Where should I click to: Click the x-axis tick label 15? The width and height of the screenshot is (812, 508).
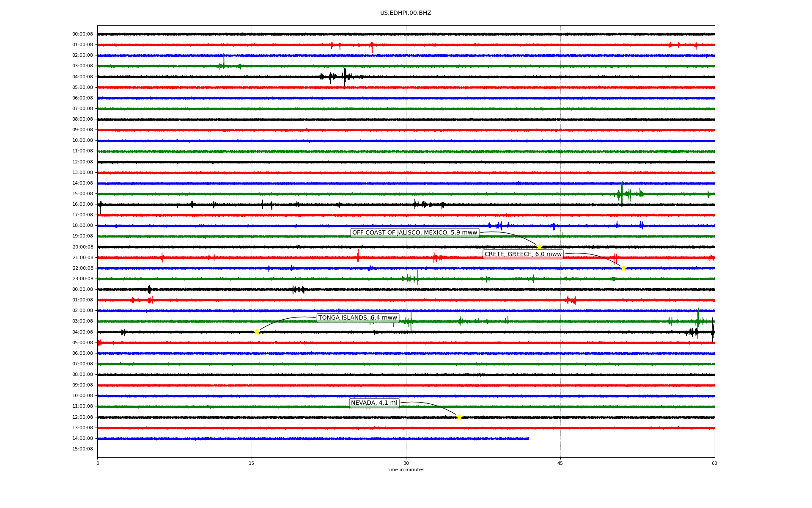click(252, 463)
